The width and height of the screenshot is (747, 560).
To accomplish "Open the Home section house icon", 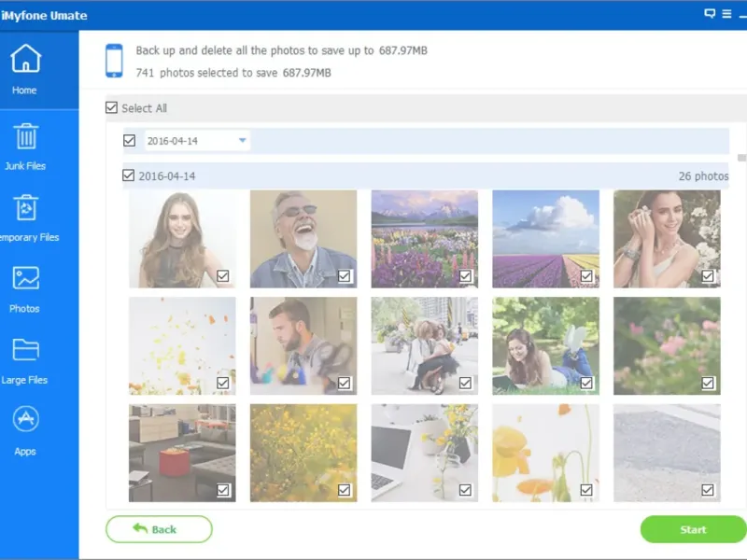I will (x=26, y=58).
